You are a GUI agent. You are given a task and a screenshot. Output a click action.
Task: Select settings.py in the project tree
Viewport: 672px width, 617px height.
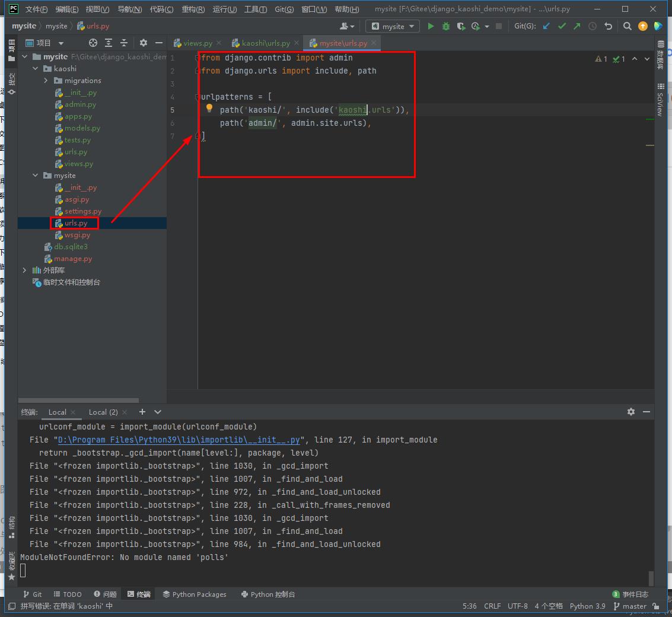pyautogui.click(x=83, y=211)
